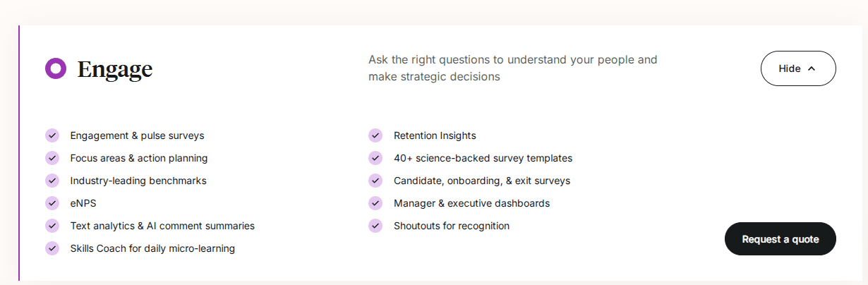
Task: Collapse the Engage section with Hide button
Action: 798,68
